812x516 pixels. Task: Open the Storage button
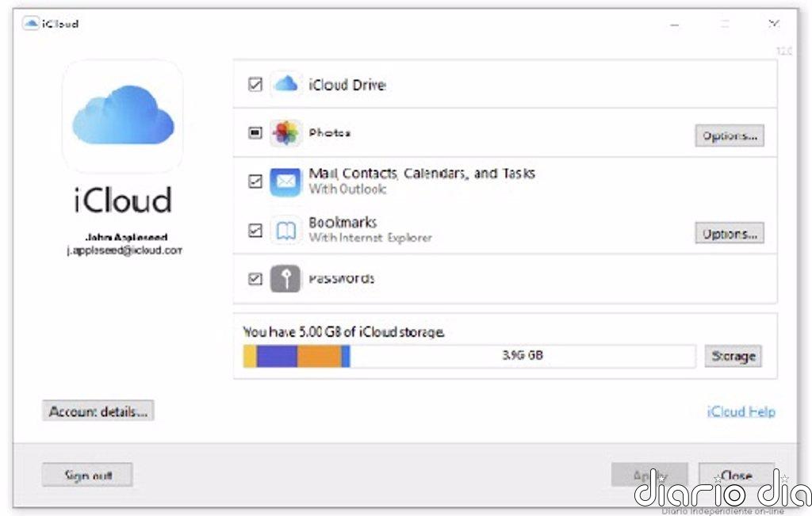(x=733, y=356)
